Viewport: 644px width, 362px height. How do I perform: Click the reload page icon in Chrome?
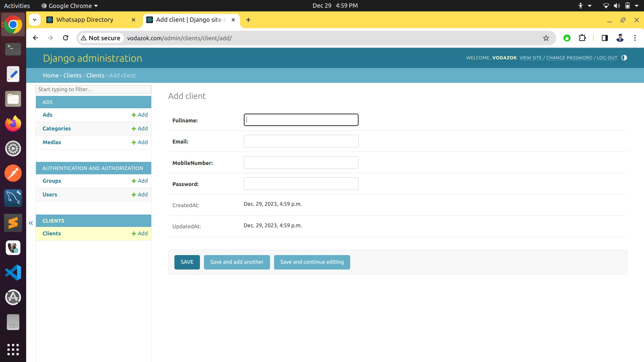(x=65, y=38)
